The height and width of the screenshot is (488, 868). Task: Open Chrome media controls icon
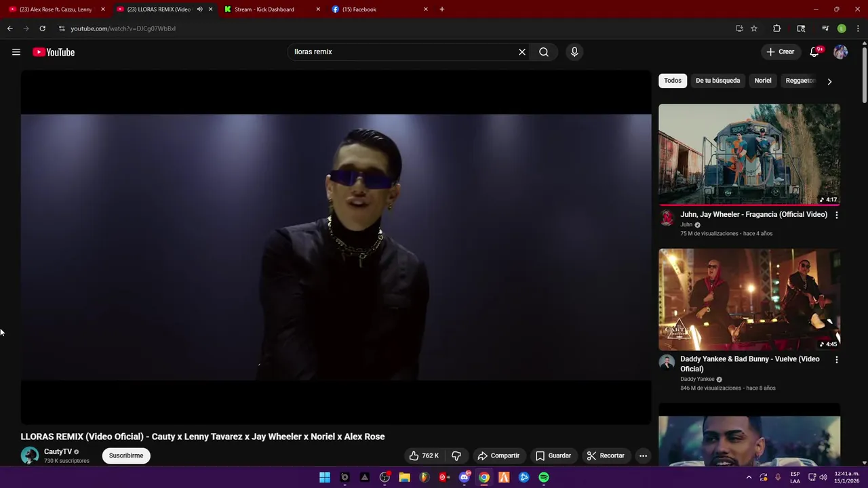click(825, 28)
